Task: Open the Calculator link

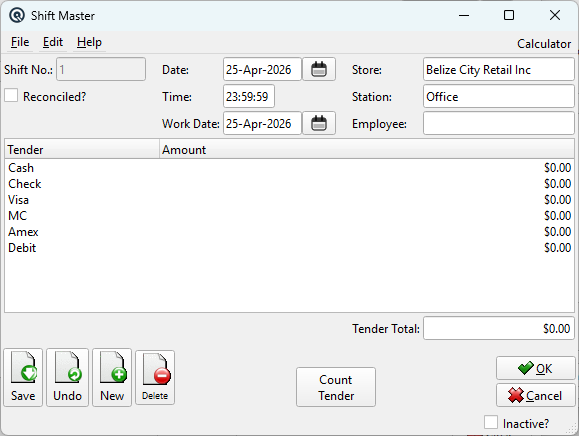Action: [544, 44]
